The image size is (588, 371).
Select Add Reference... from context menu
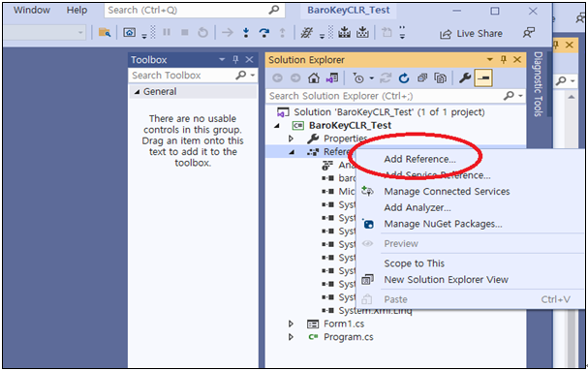pos(419,159)
